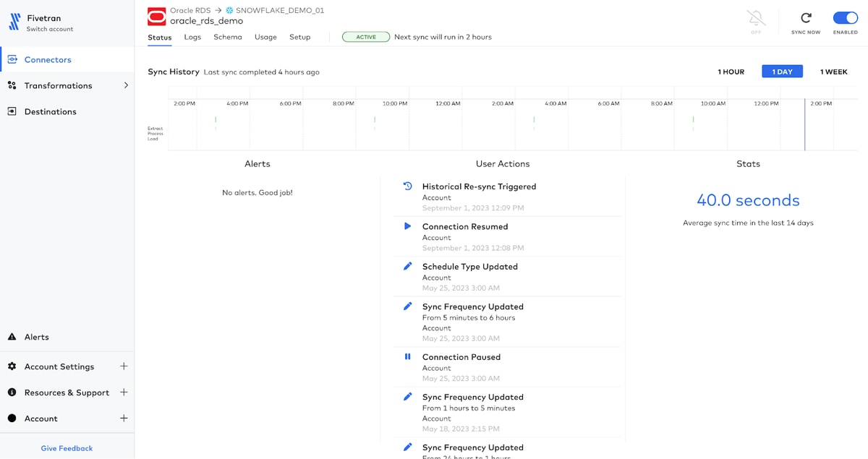The height and width of the screenshot is (459, 868).
Task: Click the sync bar near 4:00 PM
Action: [216, 123]
